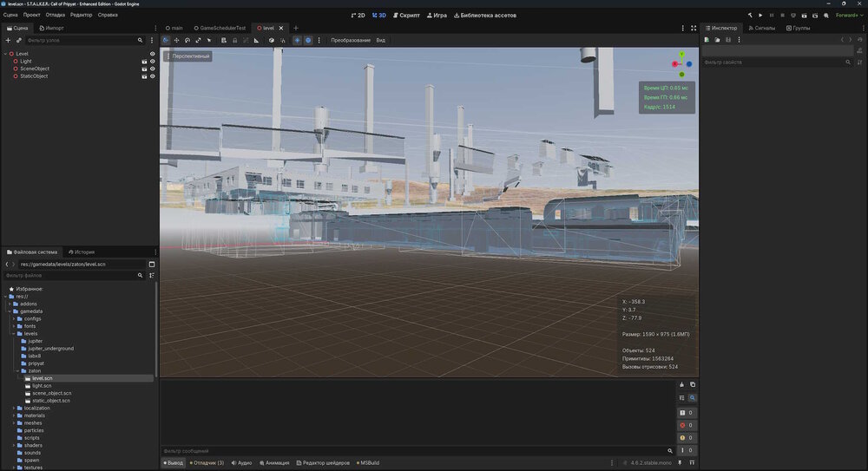Copy the output log contents
Viewport: 868px width, 471px height.
click(x=693, y=384)
